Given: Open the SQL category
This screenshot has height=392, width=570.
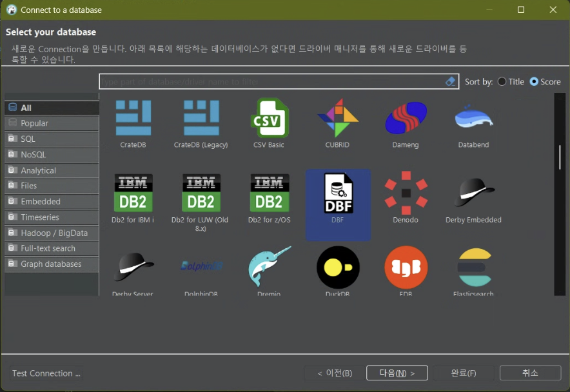Looking at the screenshot, I should point(52,139).
